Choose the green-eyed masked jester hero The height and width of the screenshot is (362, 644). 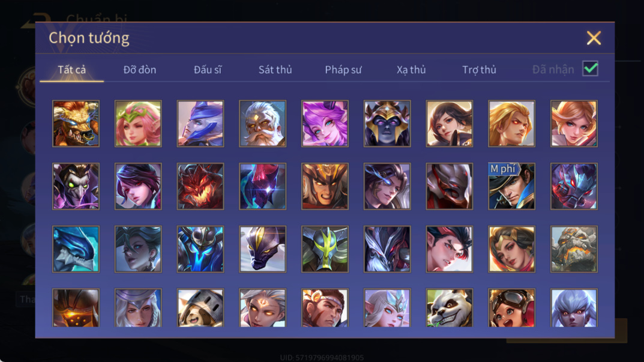point(76,186)
